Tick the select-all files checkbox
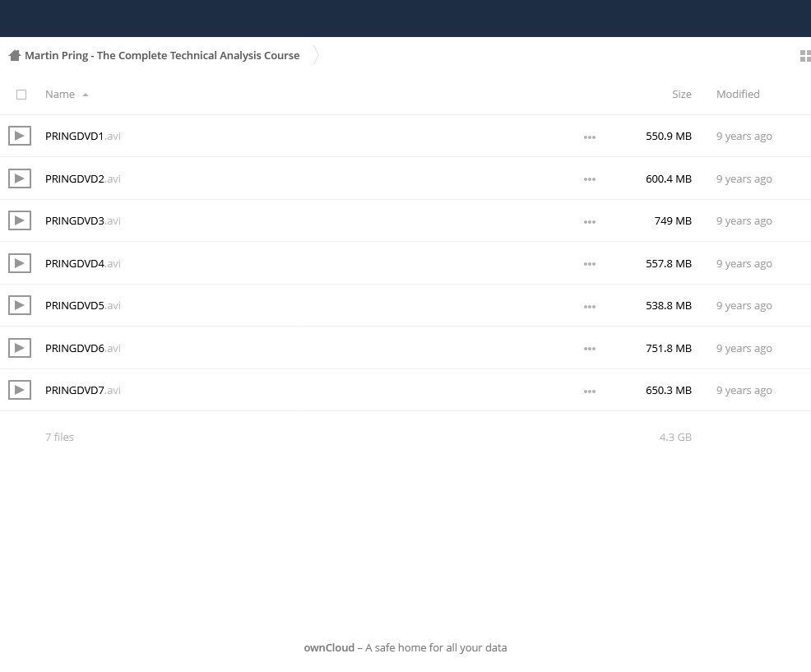This screenshot has width=811, height=672. [21, 95]
